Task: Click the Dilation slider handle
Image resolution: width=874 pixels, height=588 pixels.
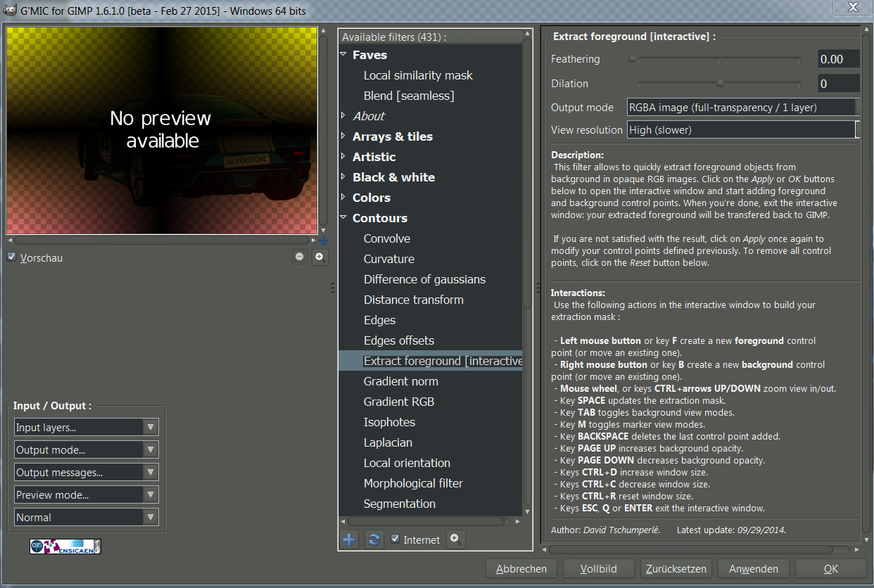Action: point(721,83)
